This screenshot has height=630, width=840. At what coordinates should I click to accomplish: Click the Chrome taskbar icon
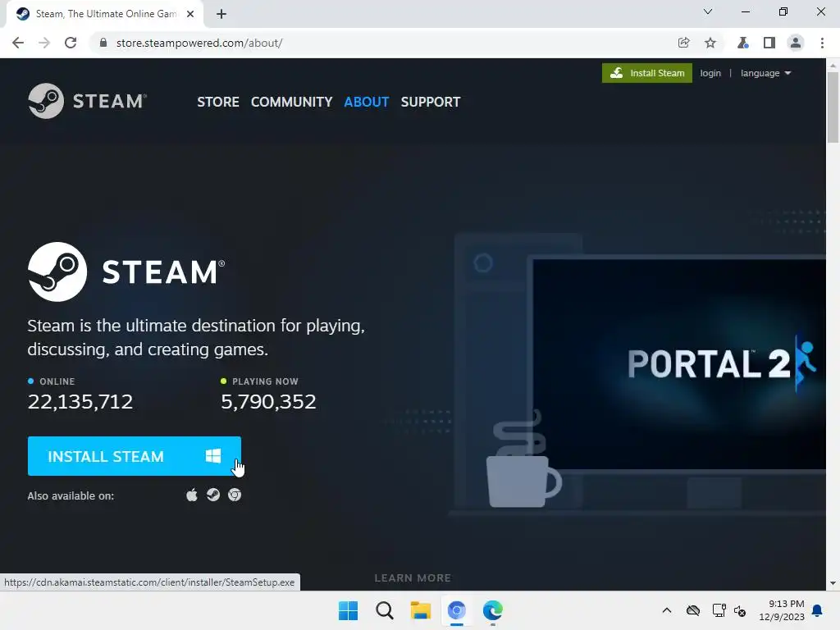point(456,610)
